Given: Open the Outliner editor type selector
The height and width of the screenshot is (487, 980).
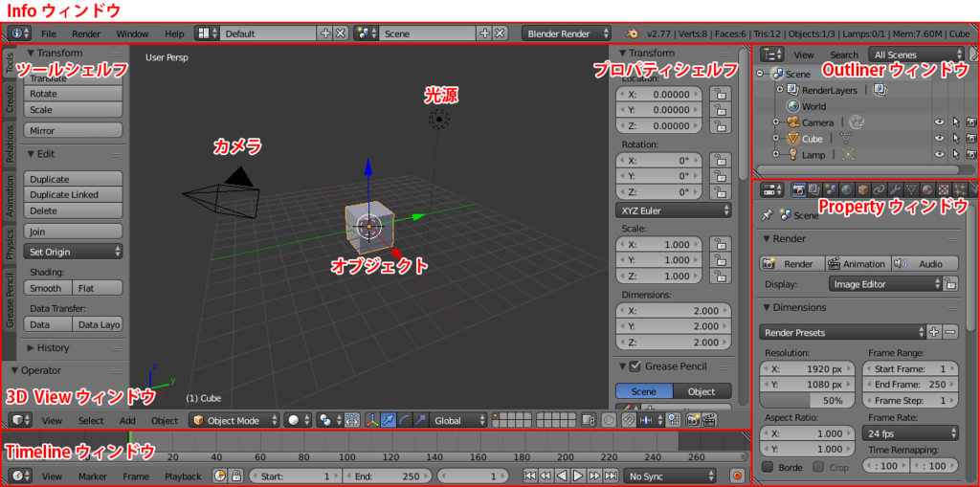Looking at the screenshot, I should [773, 55].
